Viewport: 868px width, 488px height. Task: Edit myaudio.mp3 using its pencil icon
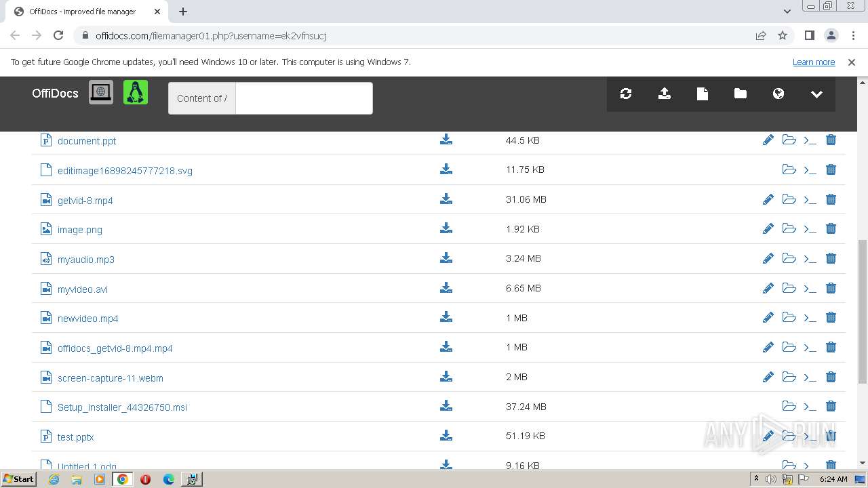coord(768,258)
